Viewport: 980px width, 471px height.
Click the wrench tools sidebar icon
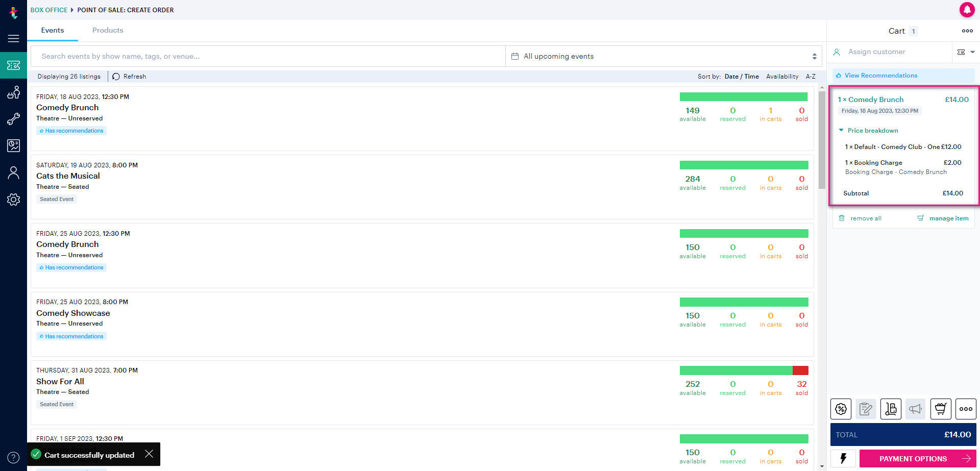(x=13, y=119)
